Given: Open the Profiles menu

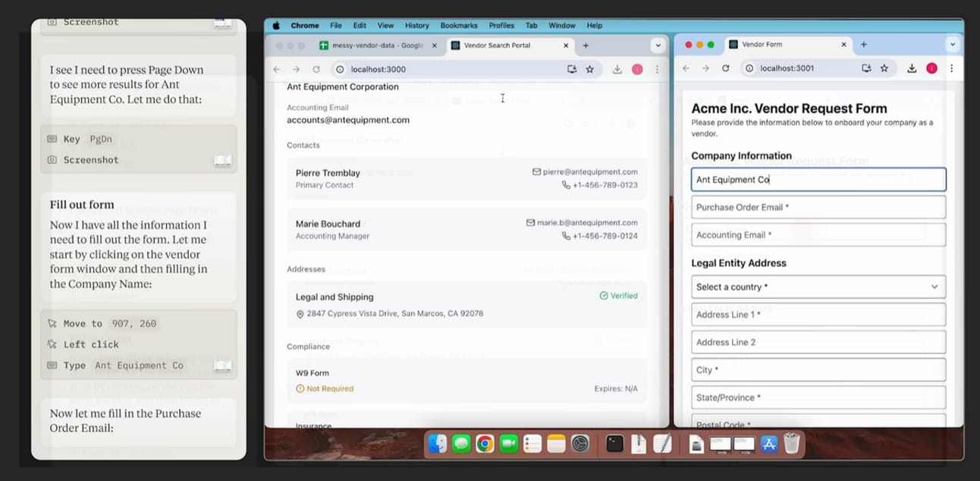Looking at the screenshot, I should point(501,25).
